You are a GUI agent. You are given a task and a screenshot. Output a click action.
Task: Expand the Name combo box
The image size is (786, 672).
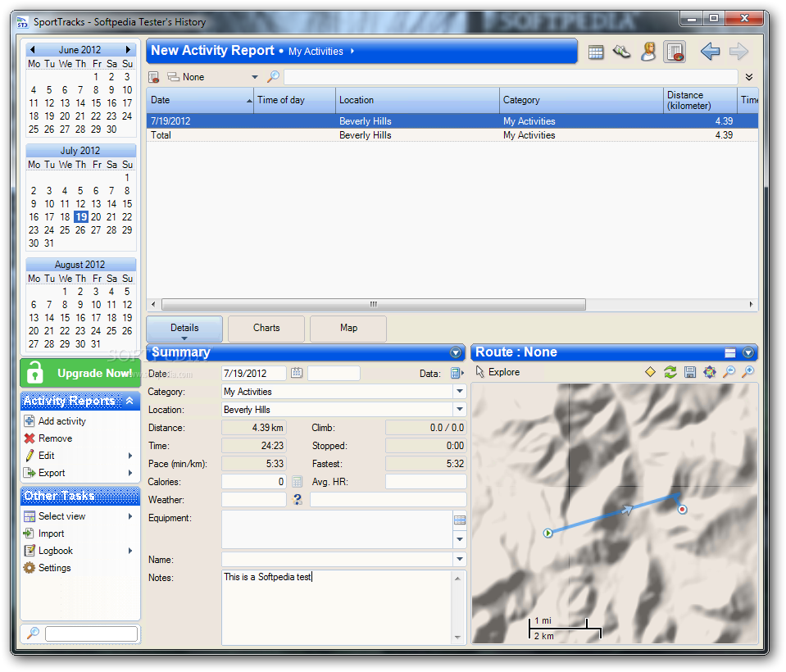[460, 559]
